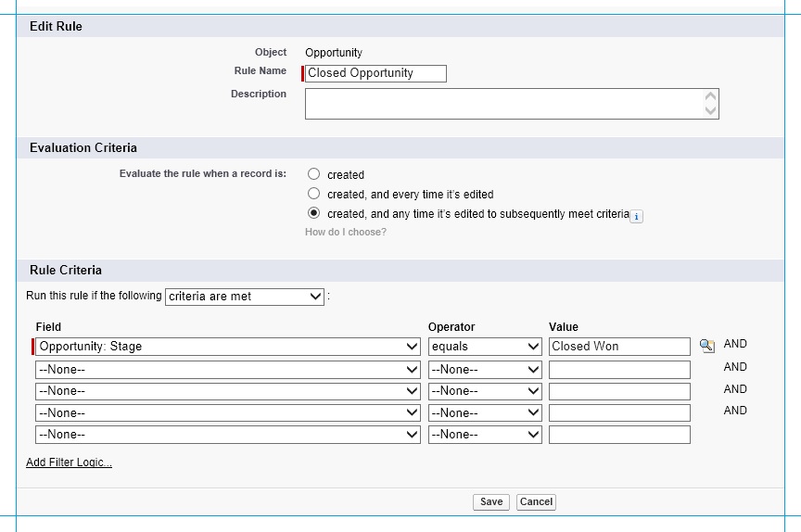Click the 'Closed Won' value field

pyautogui.click(x=619, y=347)
